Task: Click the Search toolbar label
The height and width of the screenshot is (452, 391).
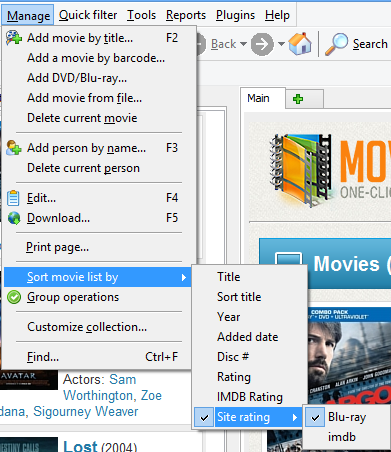Action: tap(370, 44)
